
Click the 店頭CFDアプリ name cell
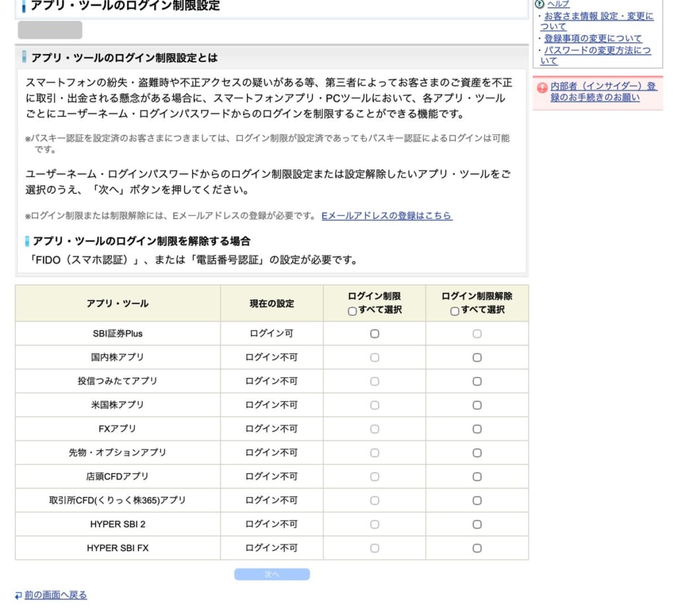[x=118, y=476]
